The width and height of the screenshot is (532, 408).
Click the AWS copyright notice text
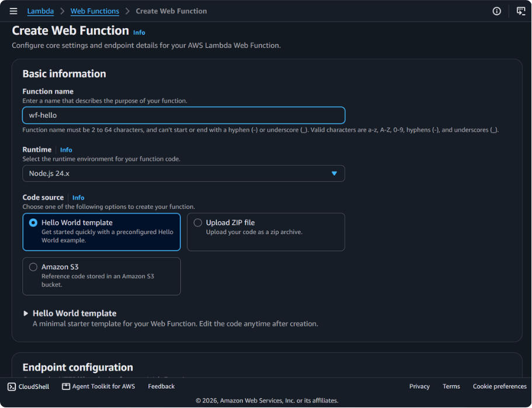pyautogui.click(x=267, y=401)
